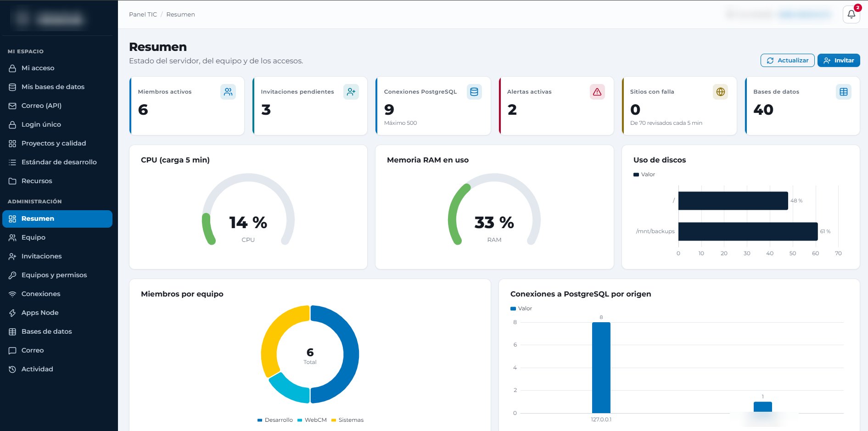Click the database icon beside Mis bases de datos
This screenshot has width=868, height=431.
pyautogui.click(x=12, y=87)
